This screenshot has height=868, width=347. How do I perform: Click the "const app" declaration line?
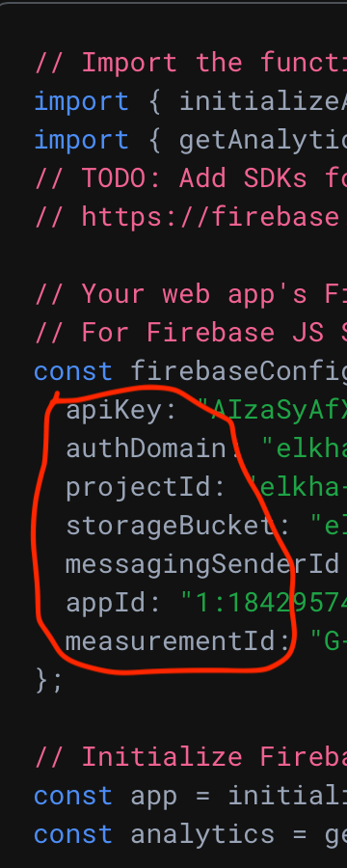(x=191, y=796)
